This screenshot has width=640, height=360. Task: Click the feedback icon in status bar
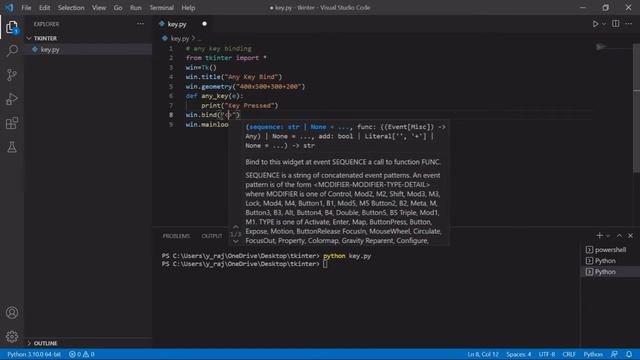(x=614, y=354)
